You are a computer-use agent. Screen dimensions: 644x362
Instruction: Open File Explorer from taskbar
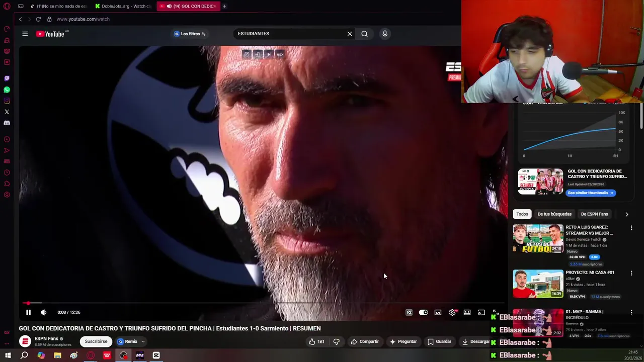coord(57,355)
